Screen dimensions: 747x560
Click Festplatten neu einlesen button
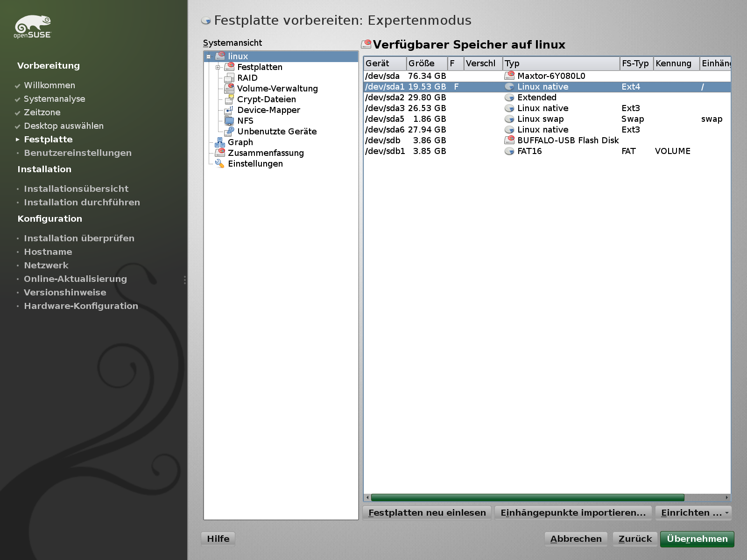click(x=427, y=512)
